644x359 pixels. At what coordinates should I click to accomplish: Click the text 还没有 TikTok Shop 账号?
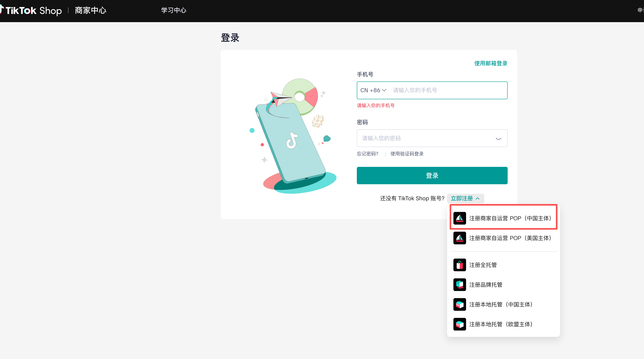click(x=412, y=198)
